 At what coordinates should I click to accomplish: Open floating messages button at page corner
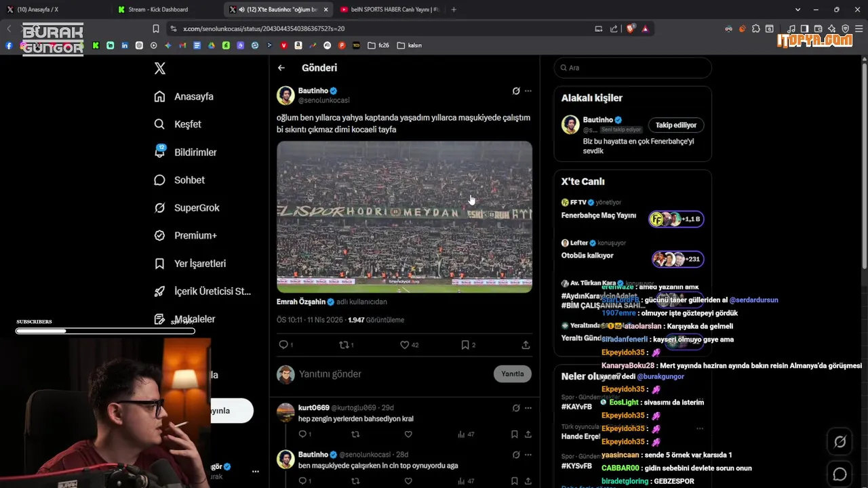pos(840,474)
